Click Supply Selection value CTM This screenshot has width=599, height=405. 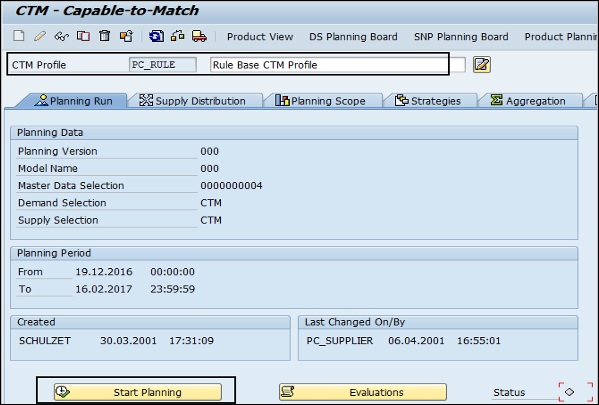click(211, 220)
